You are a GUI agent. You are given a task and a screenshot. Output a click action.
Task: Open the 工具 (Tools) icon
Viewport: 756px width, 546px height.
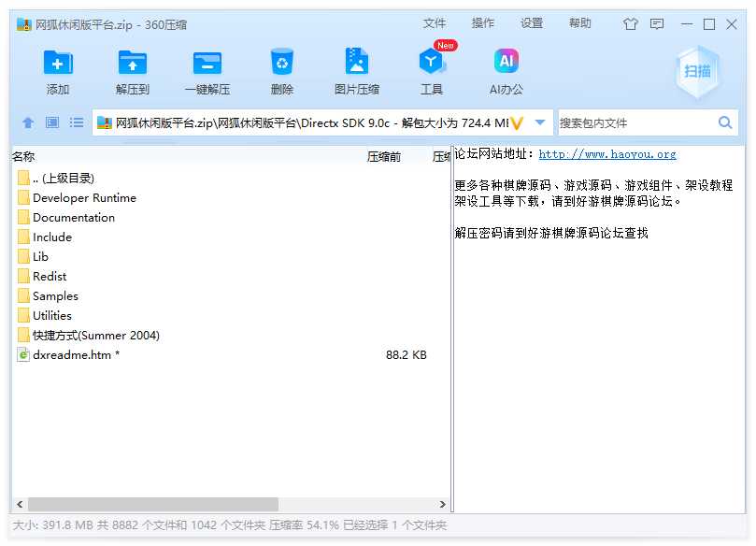pyautogui.click(x=431, y=62)
